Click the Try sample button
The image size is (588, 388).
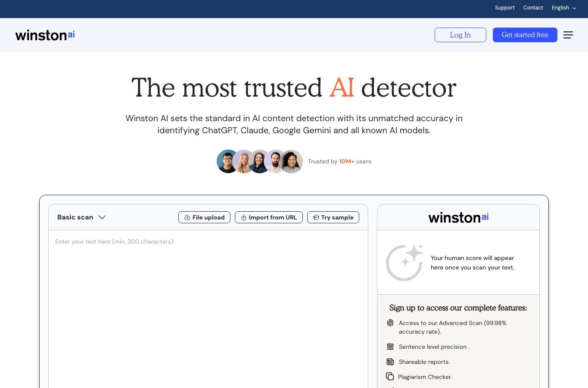(x=333, y=217)
